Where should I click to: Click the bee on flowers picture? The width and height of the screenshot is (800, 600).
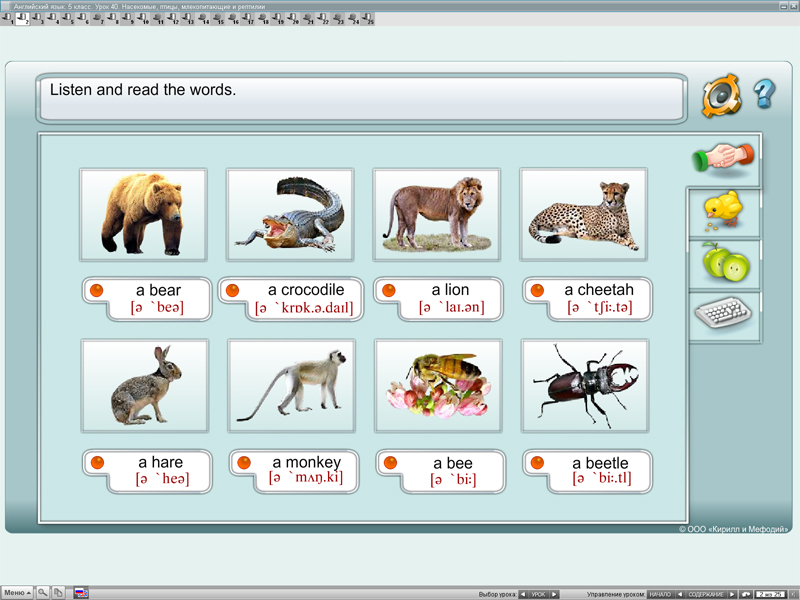[438, 386]
